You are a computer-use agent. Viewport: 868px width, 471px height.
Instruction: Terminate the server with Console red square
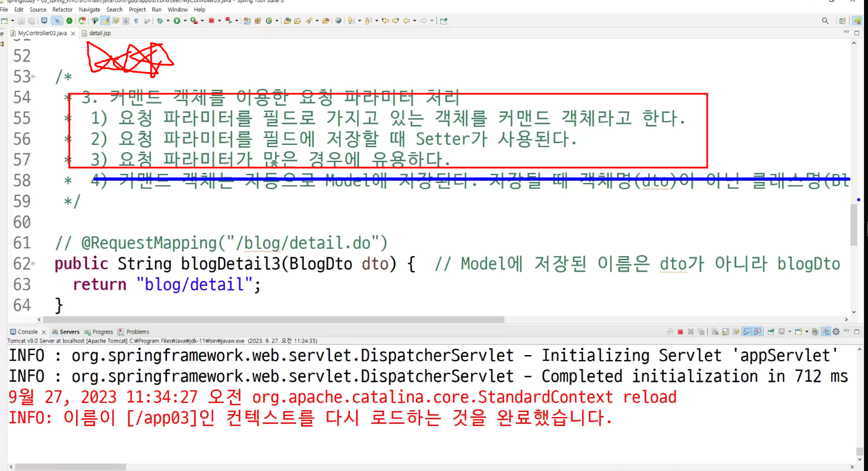click(680, 332)
